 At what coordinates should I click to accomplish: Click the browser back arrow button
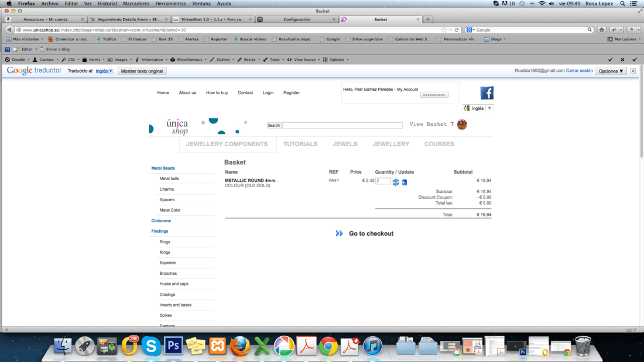pyautogui.click(x=9, y=30)
